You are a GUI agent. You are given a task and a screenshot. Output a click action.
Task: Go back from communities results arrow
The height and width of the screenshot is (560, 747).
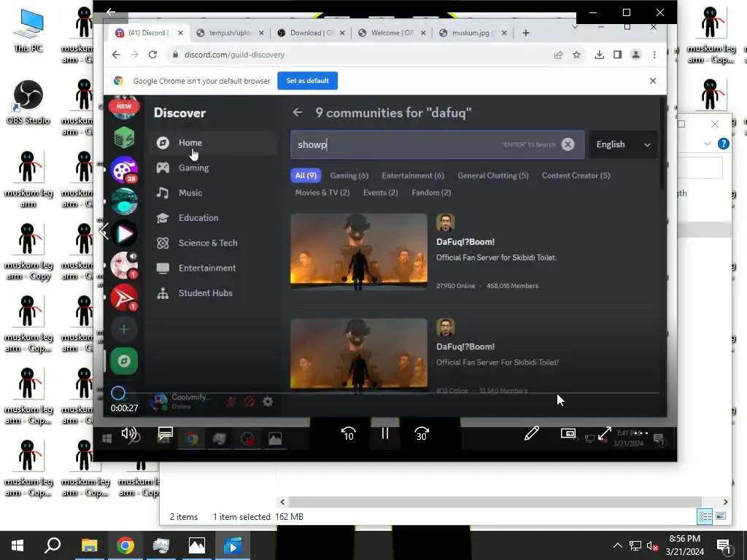[x=298, y=112]
